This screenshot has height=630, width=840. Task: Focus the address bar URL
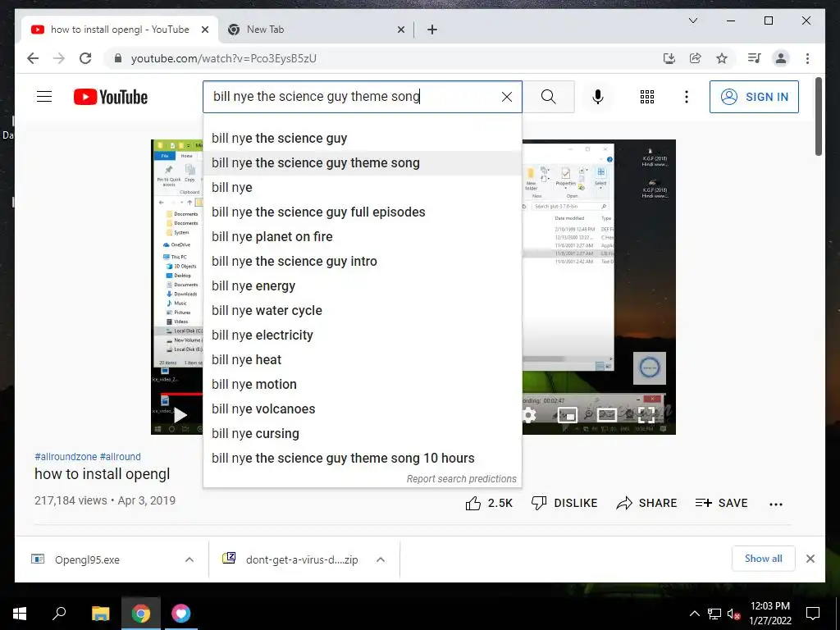point(223,58)
